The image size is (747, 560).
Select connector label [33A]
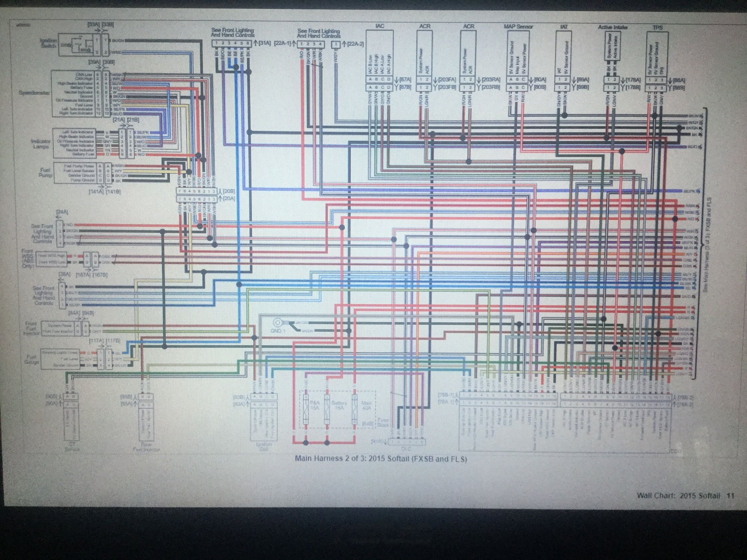(x=93, y=24)
